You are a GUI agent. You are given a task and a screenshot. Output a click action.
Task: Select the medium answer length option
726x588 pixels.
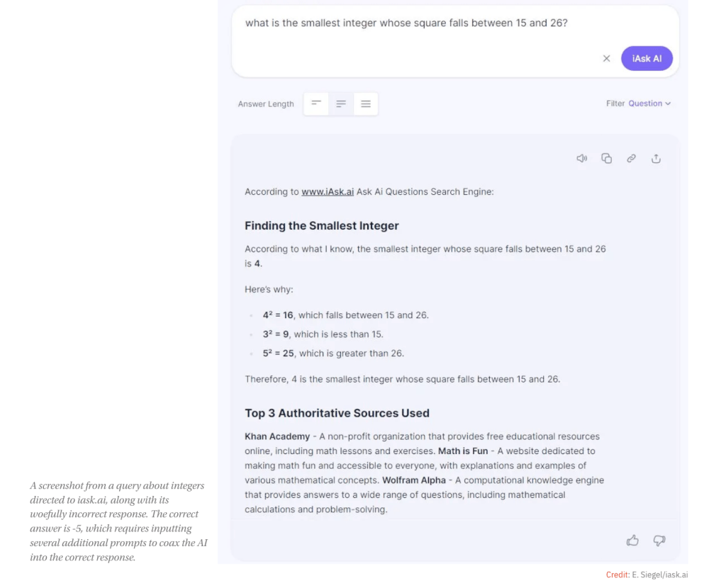click(341, 103)
